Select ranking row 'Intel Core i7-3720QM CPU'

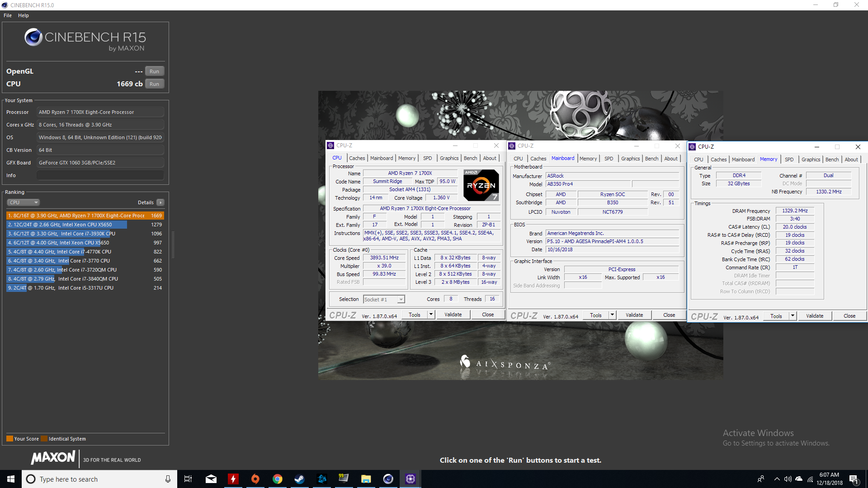85,270
